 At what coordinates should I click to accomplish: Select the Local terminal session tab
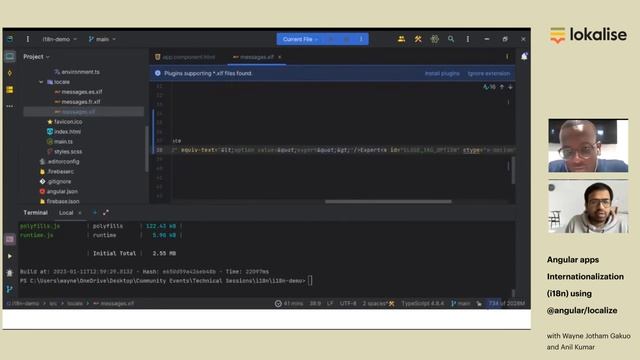(x=66, y=213)
